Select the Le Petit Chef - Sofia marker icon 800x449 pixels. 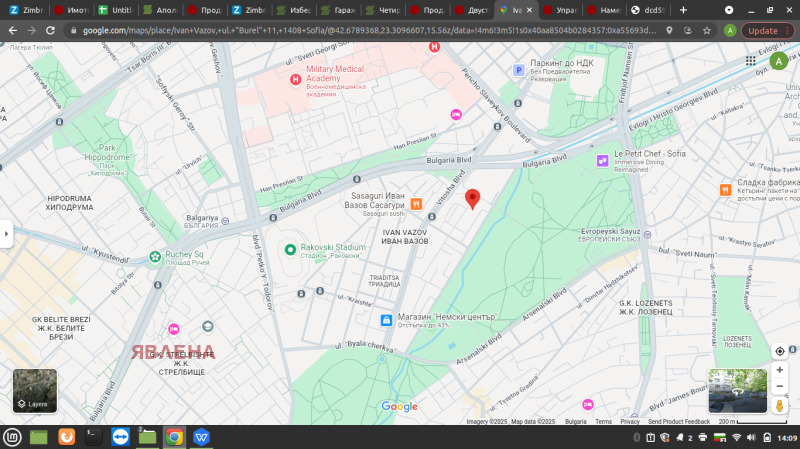point(603,160)
